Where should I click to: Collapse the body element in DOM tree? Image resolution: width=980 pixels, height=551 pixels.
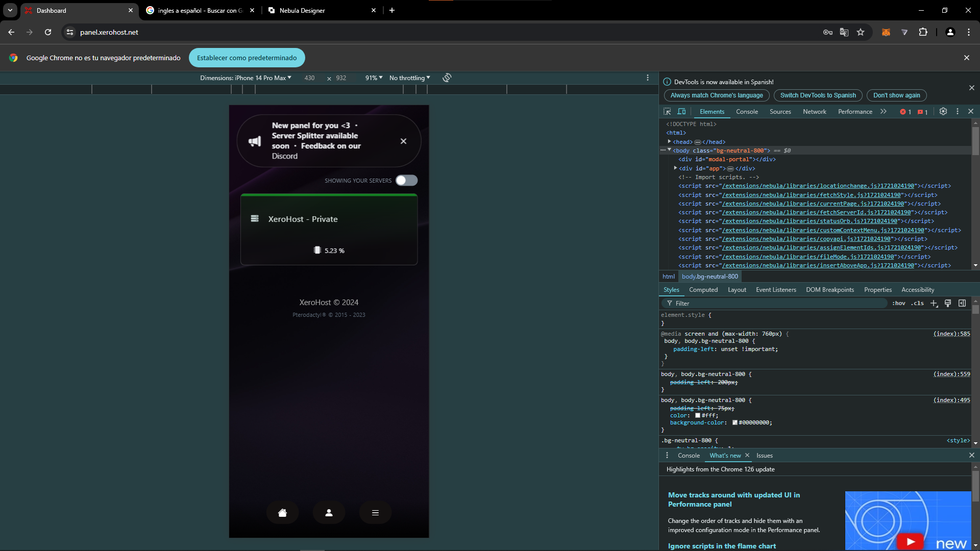coord(669,150)
